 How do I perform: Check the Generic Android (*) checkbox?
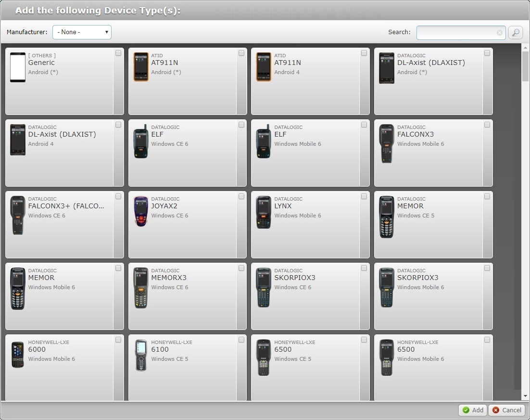[118, 53]
